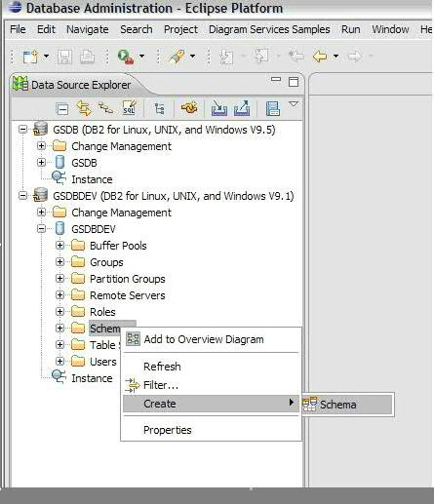Click Schema in the Create submenu

[x=347, y=405]
